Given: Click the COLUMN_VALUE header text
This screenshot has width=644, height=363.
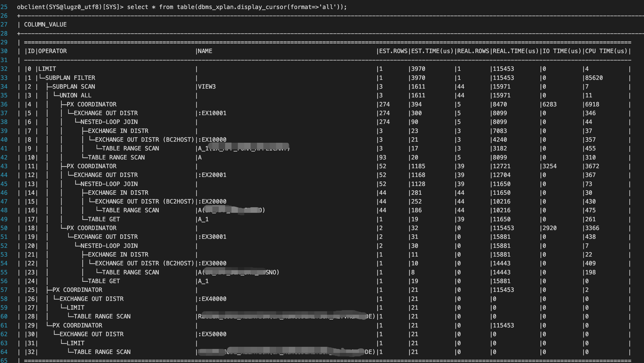Looking at the screenshot, I should click(x=45, y=24).
